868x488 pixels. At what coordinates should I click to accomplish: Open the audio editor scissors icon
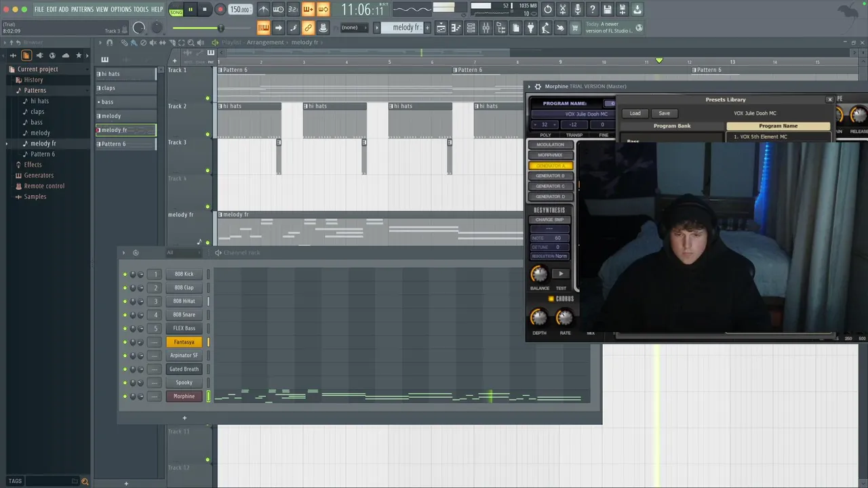pyautogui.click(x=563, y=9)
